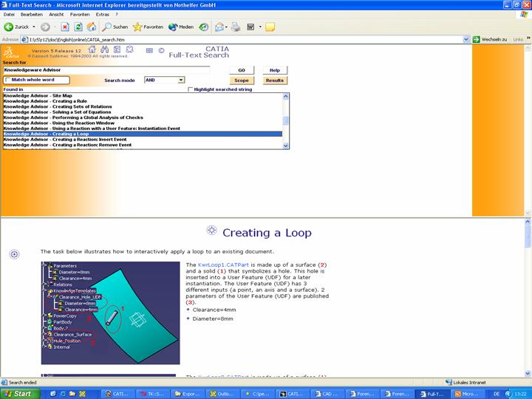Expand the address bar dropdown arrow
Image resolution: width=532 pixels, height=399 pixels.
coord(466,40)
